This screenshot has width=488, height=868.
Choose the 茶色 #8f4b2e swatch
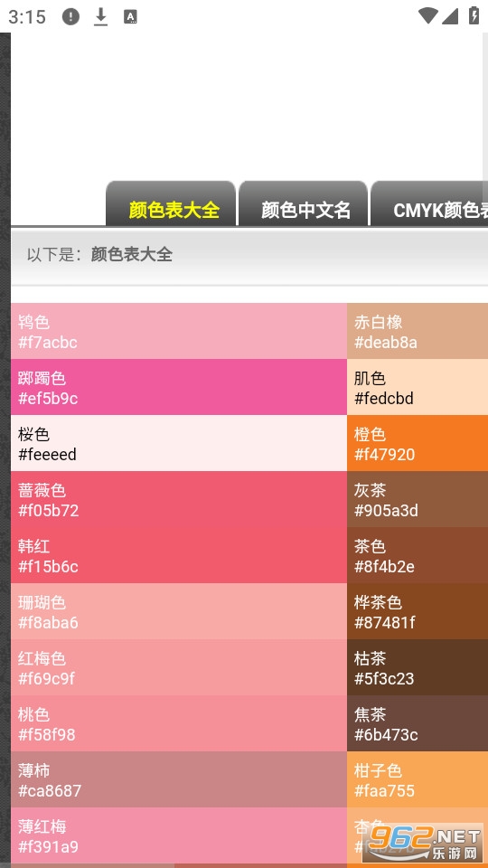pos(418,555)
